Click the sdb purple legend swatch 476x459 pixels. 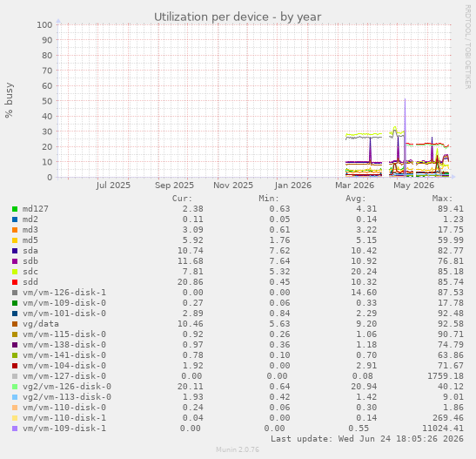(15, 261)
